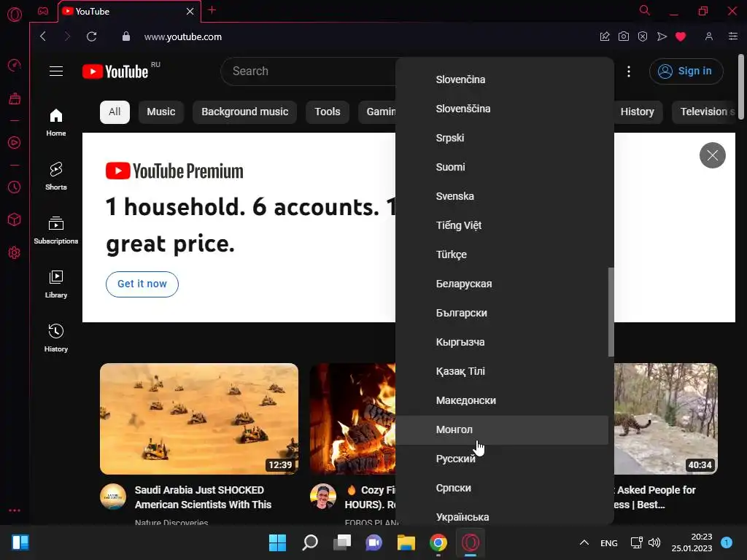This screenshot has width=747, height=560.
Task: Choose Svenska language
Action: 502,196
